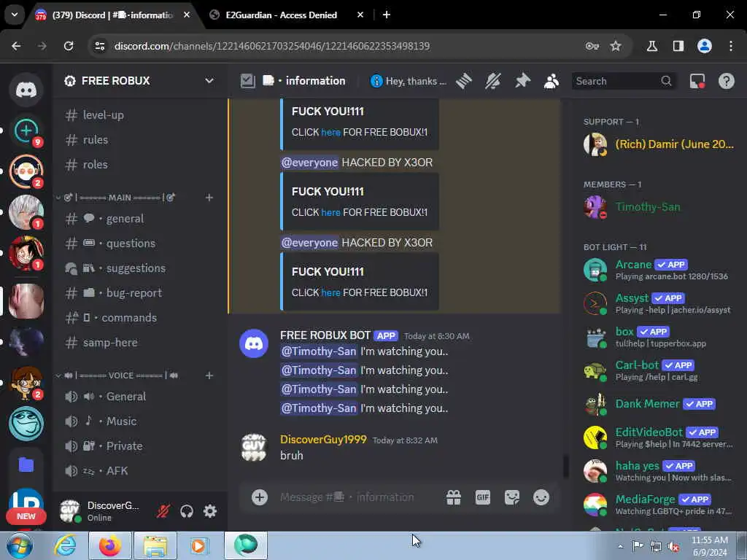Image resolution: width=747 pixels, height=560 pixels.
Task: Open pinned messages pin icon
Action: 522,81
